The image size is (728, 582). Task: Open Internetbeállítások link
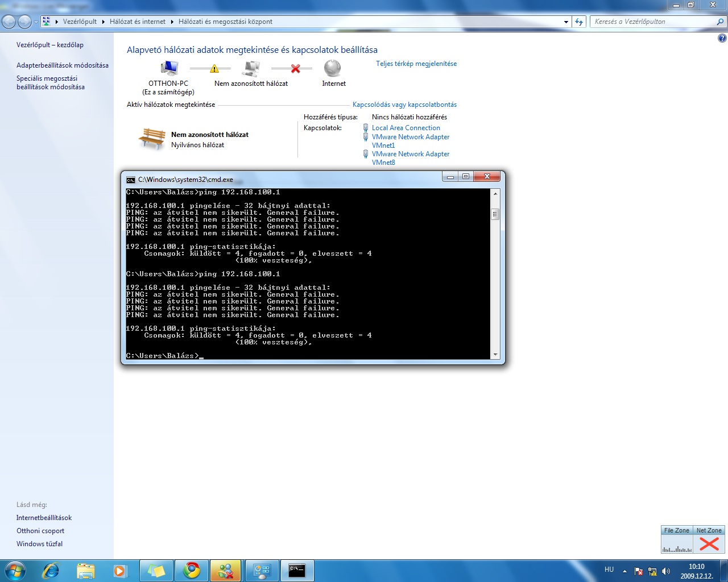44,518
